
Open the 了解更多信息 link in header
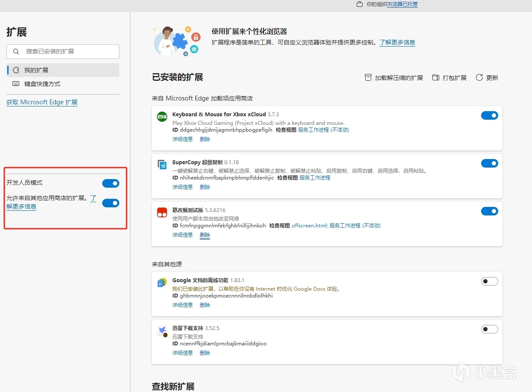tap(397, 42)
